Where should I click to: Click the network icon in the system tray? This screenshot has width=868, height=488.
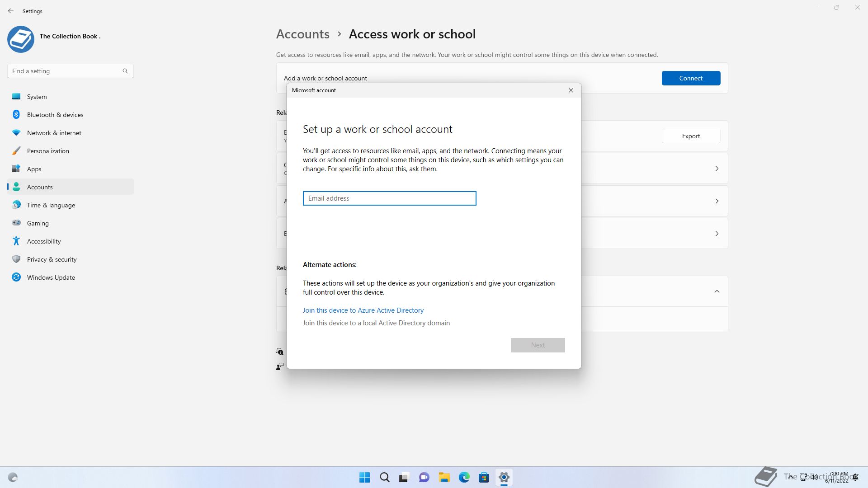click(803, 477)
